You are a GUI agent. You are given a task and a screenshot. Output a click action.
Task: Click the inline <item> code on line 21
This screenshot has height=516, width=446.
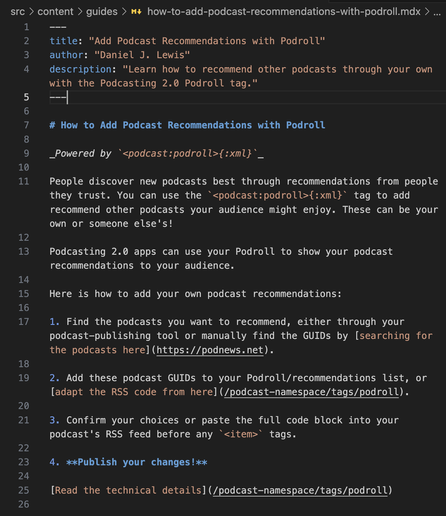pos(241,434)
